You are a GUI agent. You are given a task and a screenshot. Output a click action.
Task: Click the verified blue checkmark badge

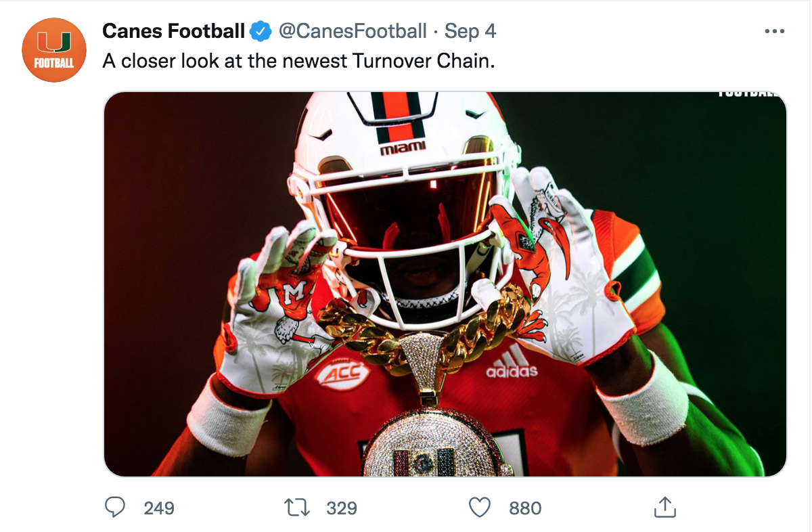pos(260,30)
